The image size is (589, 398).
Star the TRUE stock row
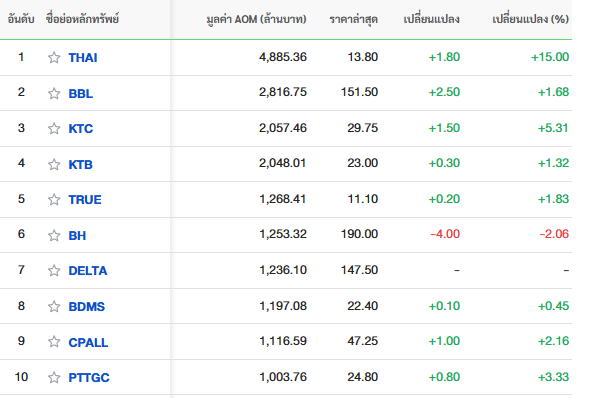54,199
